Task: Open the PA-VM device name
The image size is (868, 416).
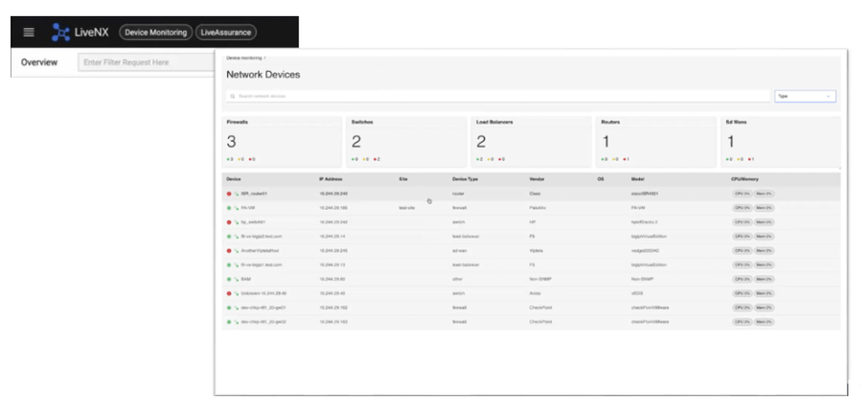Action: [248, 208]
